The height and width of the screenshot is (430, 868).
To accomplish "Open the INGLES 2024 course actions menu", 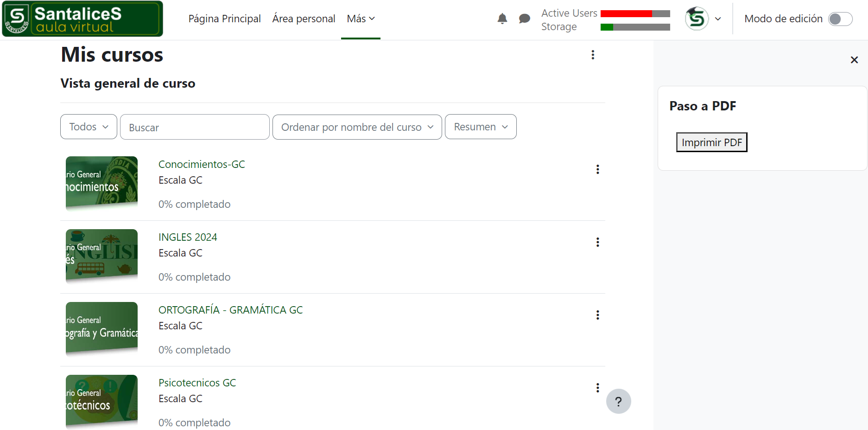I will click(597, 242).
